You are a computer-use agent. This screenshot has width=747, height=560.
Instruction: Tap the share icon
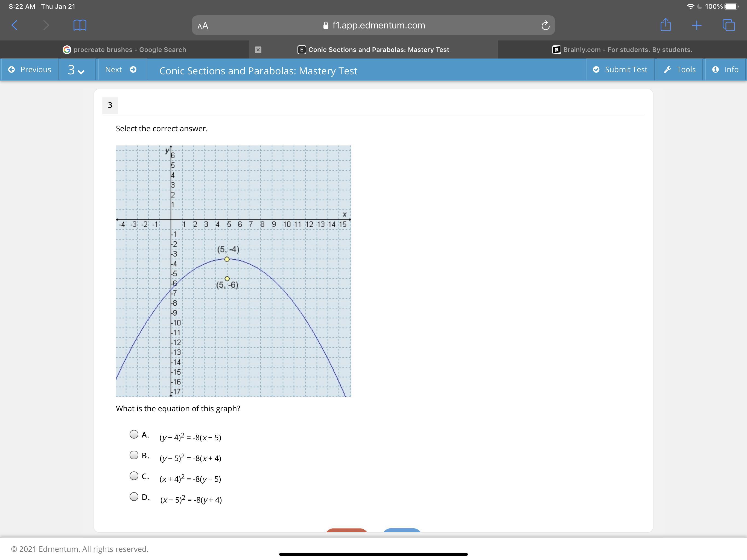point(665,25)
